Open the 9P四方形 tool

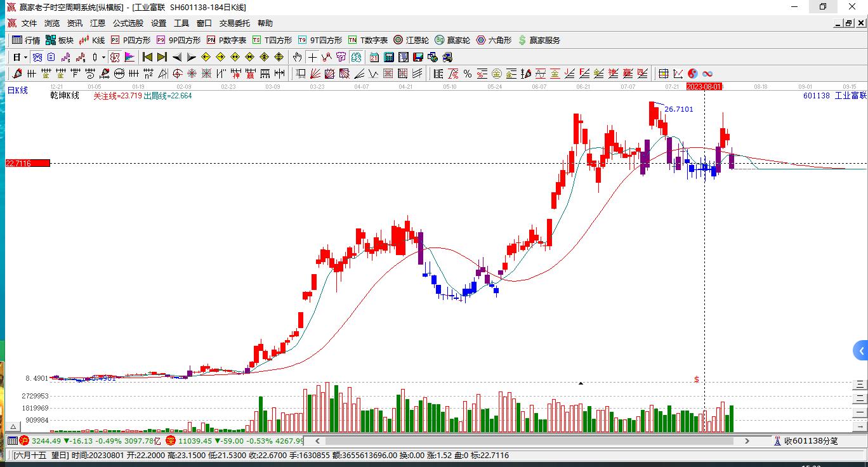[x=178, y=40]
